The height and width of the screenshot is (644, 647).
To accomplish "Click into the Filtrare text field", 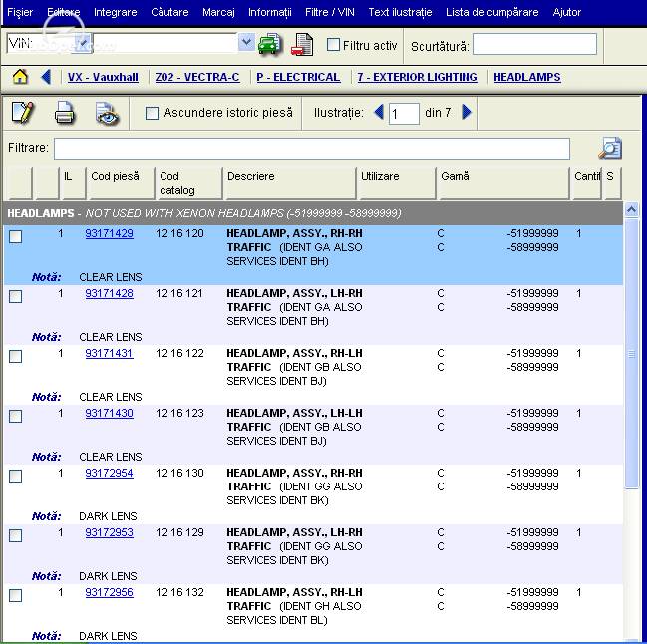I will (312, 149).
